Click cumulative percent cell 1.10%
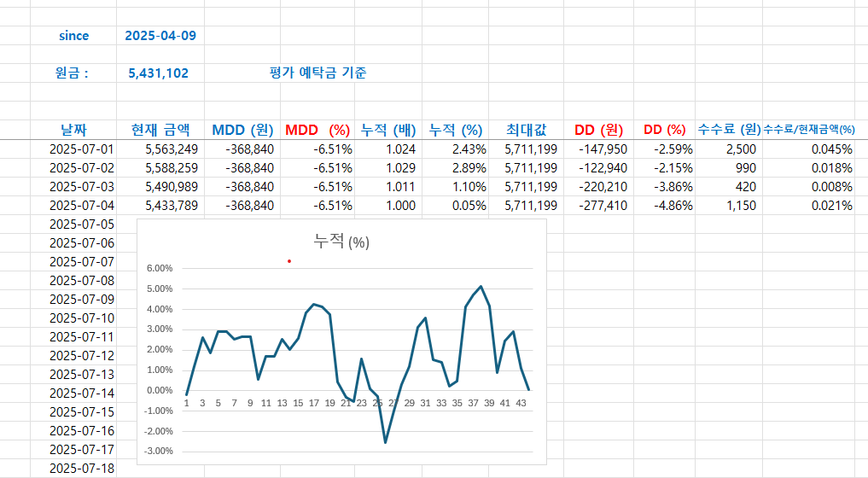 [x=456, y=187]
